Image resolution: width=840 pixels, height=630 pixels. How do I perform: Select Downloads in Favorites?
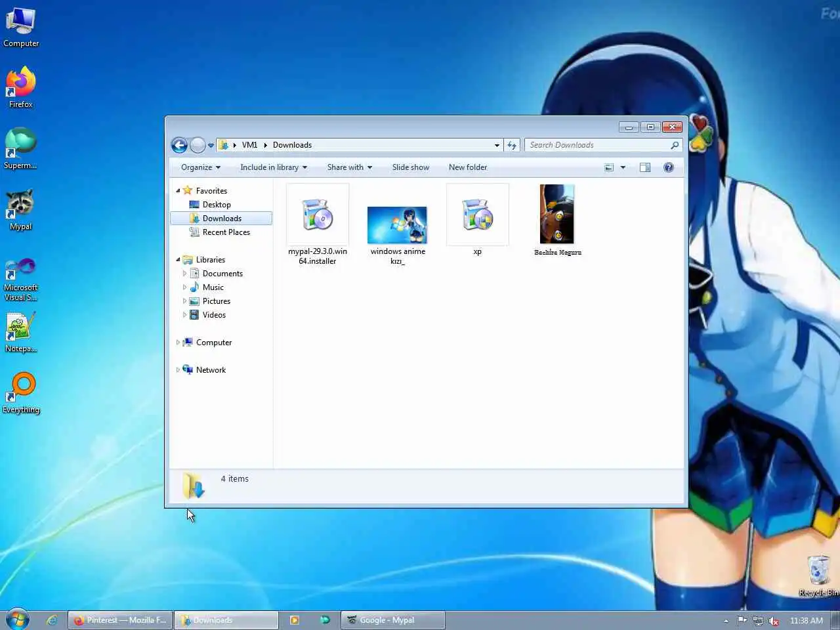coord(222,219)
